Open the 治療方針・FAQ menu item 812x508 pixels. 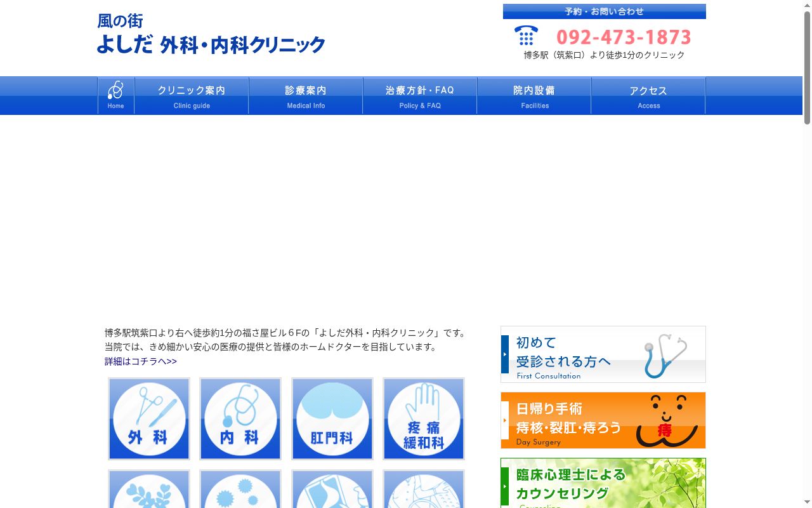(420, 96)
